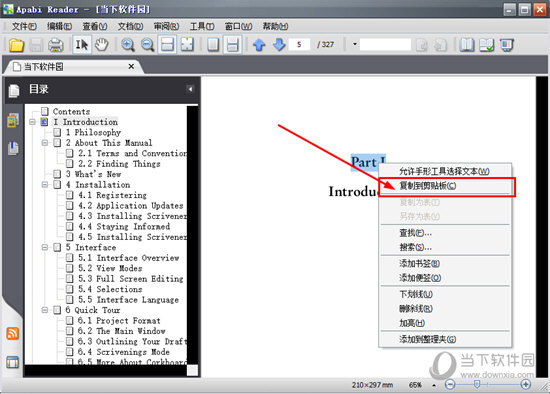Select the text selection cursor tool

point(82,45)
